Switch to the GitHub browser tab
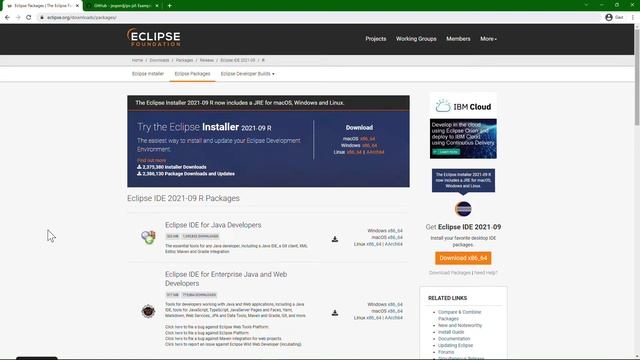The height and width of the screenshot is (360, 640). 122,6
